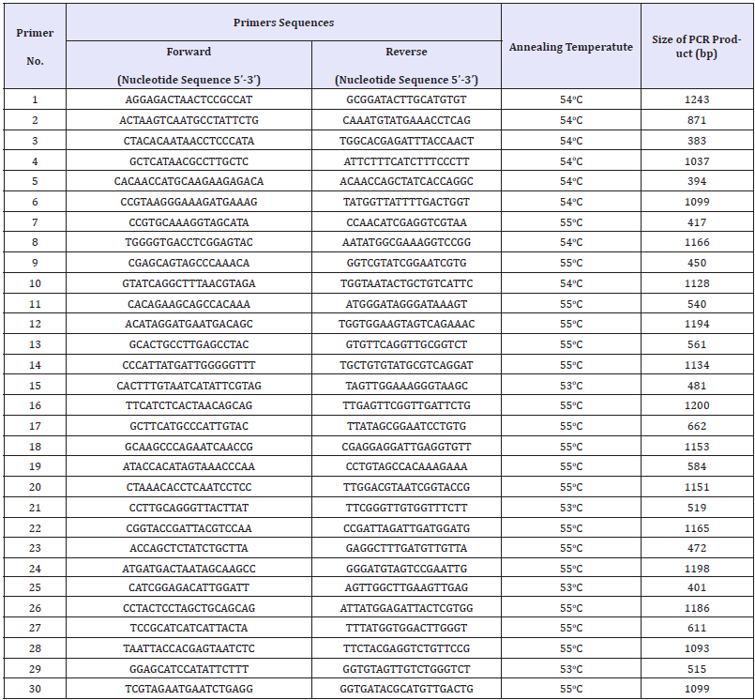Select reverse sequence TGGTGGAAGTAGTCAGAAAC
This screenshot has width=755, height=700.
click(x=406, y=324)
